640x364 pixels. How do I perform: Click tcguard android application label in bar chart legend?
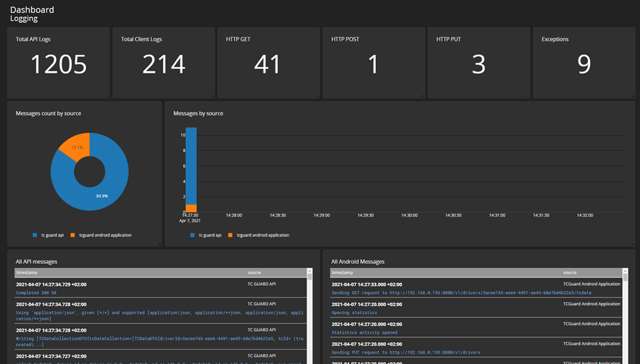[x=263, y=235]
